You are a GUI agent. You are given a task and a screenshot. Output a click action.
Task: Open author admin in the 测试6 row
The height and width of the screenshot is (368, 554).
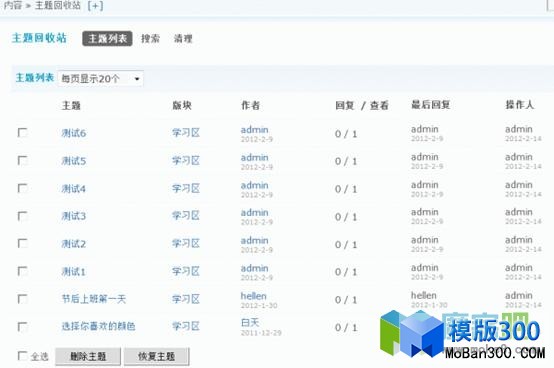tap(254, 130)
